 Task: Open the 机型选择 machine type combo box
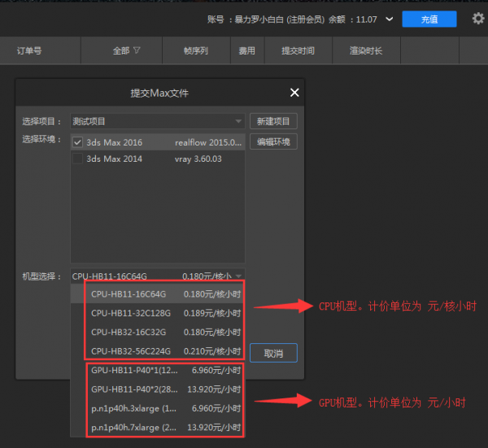coord(157,276)
